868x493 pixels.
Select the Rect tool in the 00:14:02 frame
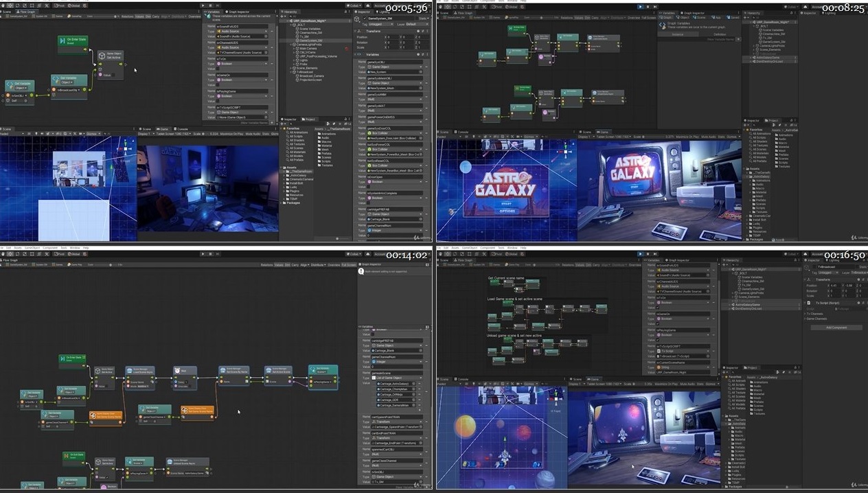coord(31,254)
